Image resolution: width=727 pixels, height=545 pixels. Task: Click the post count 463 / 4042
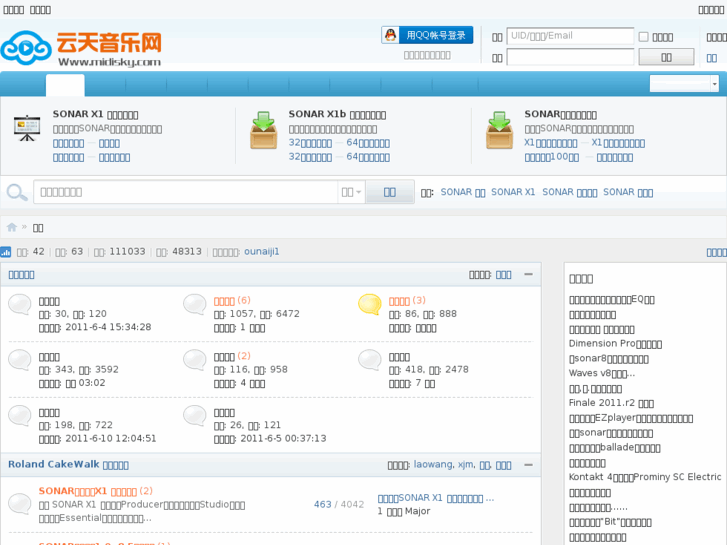pos(339,504)
